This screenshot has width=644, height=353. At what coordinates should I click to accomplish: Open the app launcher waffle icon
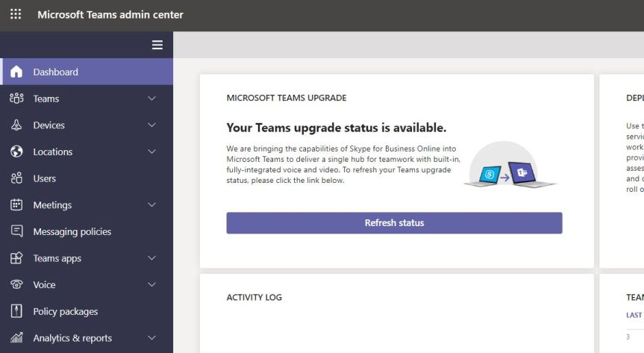coord(16,14)
